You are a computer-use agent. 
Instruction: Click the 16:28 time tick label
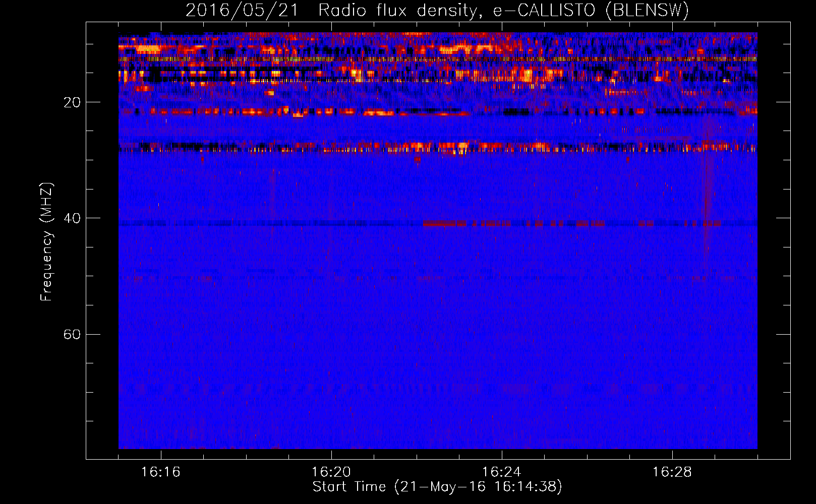point(672,472)
